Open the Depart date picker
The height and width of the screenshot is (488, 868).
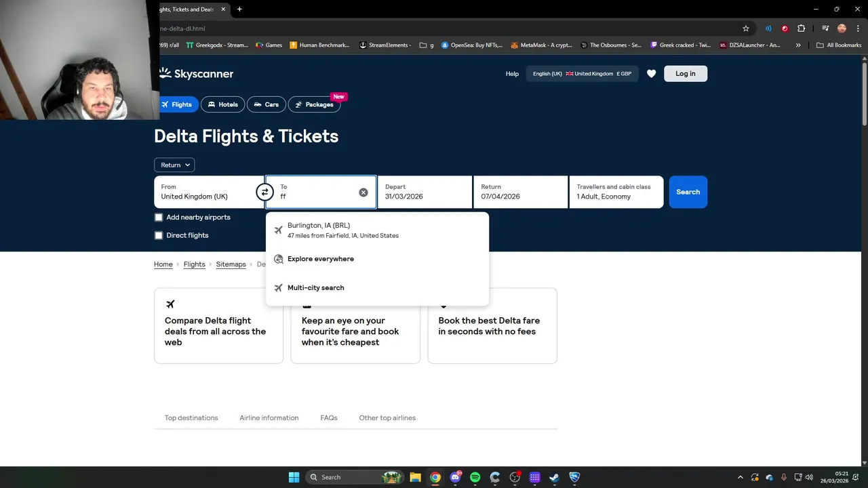[x=425, y=192]
